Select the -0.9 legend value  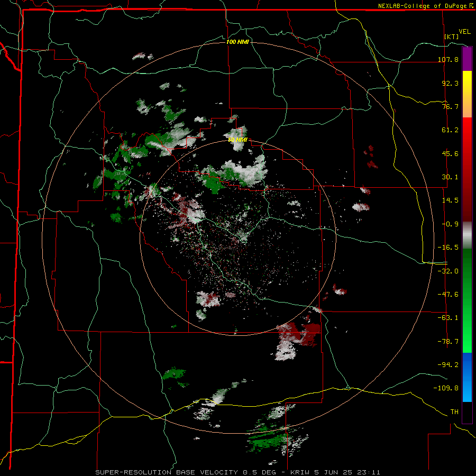point(450,224)
